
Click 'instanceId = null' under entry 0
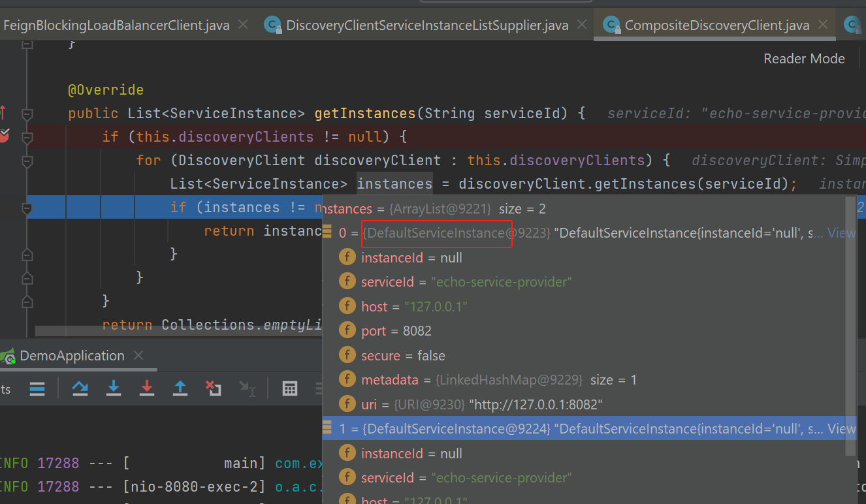411,258
